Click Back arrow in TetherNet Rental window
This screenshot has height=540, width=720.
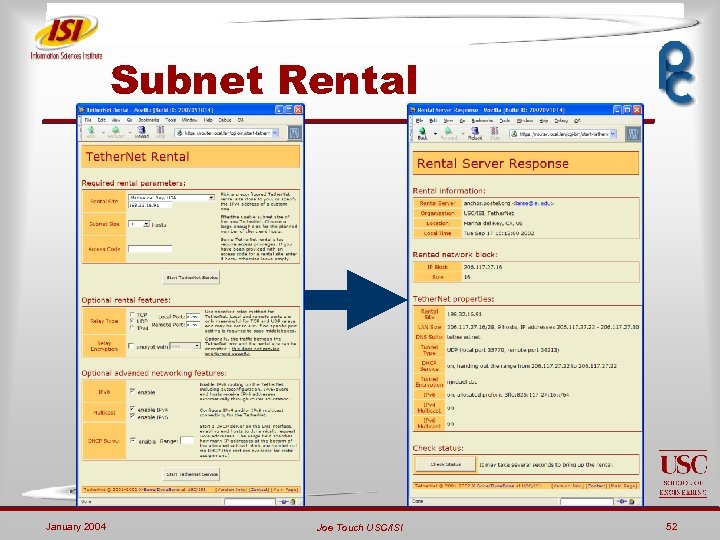click(91, 131)
